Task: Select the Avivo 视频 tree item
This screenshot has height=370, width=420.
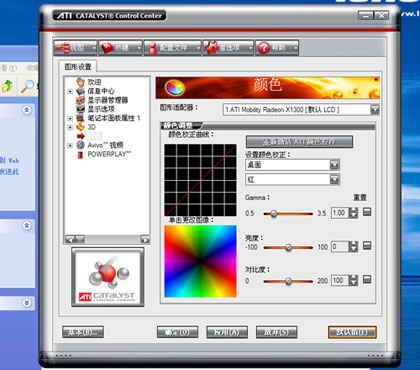Action: (x=105, y=145)
